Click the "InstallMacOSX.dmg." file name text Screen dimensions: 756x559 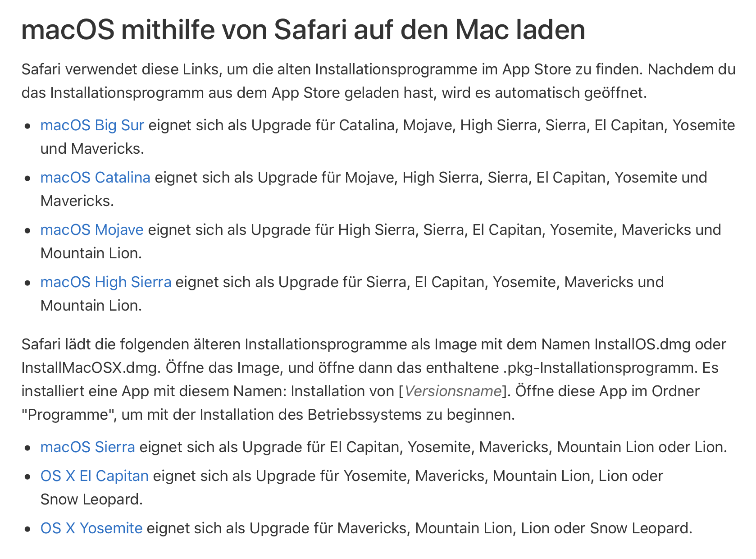tap(91, 368)
